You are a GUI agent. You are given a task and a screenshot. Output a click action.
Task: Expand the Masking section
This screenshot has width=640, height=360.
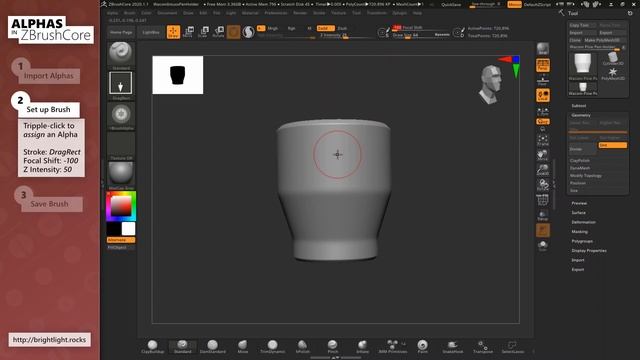point(580,232)
